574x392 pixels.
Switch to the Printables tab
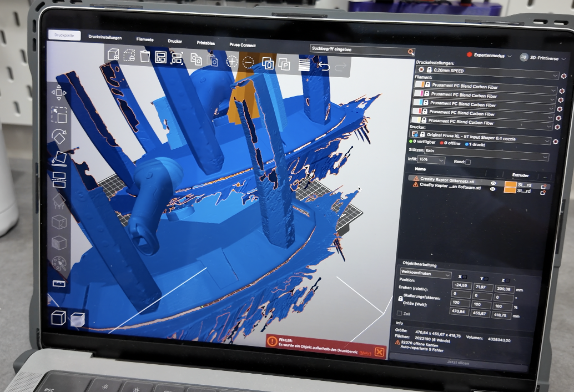click(206, 43)
